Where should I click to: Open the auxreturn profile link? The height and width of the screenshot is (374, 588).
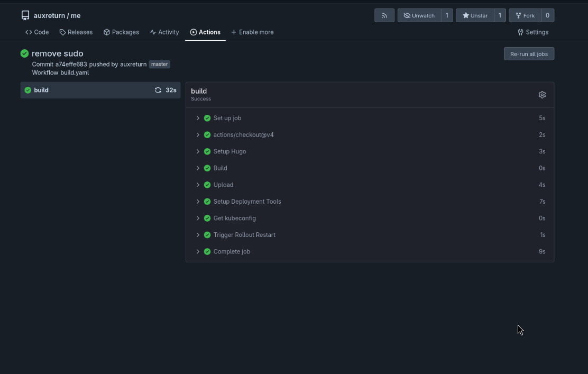133,64
